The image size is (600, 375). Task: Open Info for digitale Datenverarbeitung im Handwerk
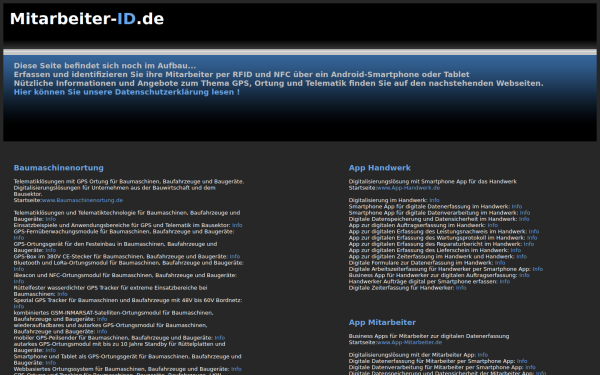[x=525, y=213]
